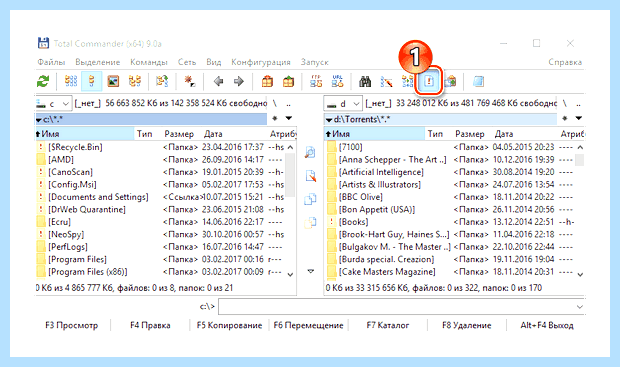Screen dimensions: 620x367
Task: Open the FTP connect icon
Action: point(316,81)
